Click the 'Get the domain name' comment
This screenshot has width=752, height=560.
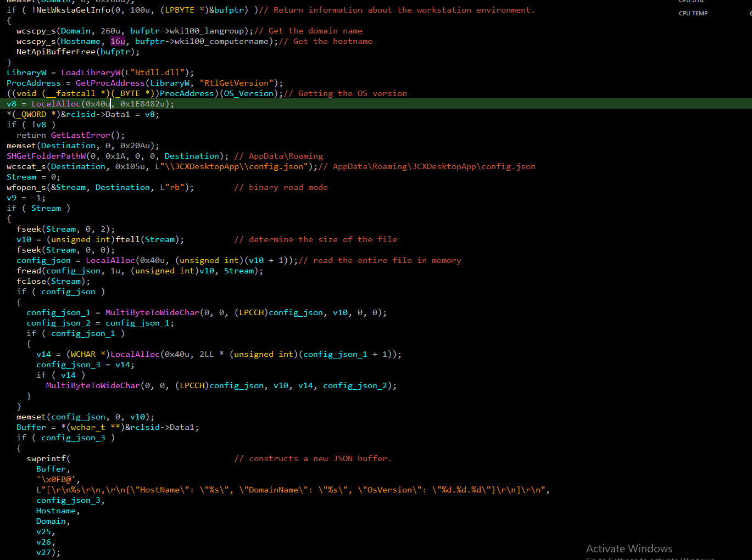[x=308, y=31]
